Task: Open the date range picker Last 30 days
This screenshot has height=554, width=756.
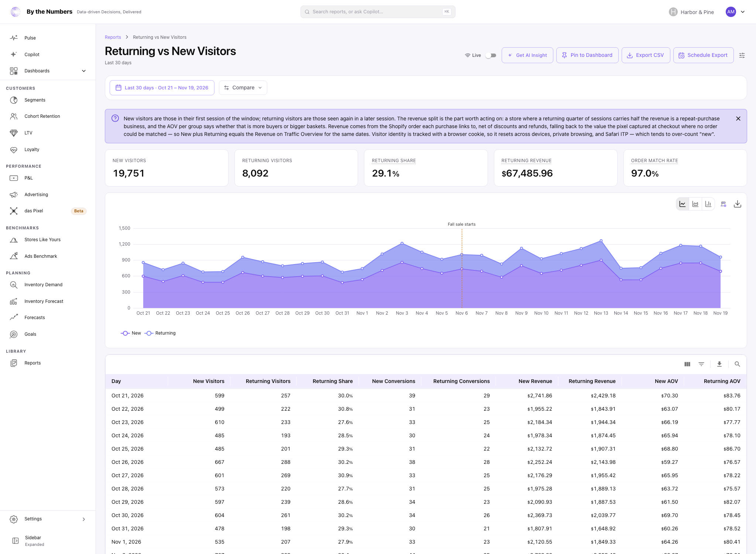Action: pos(162,88)
